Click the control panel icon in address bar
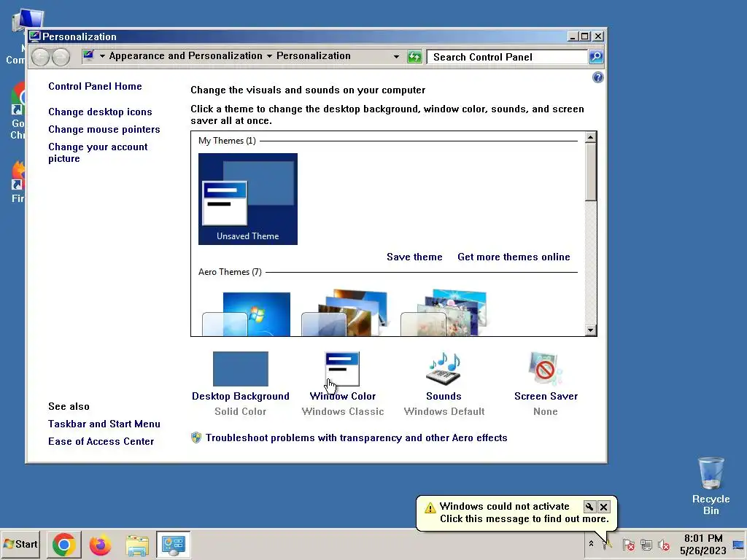747x560 pixels. (88, 55)
